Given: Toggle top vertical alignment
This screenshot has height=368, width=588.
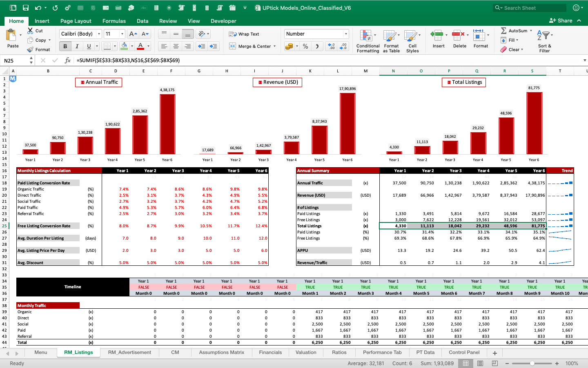Looking at the screenshot, I should [164, 34].
